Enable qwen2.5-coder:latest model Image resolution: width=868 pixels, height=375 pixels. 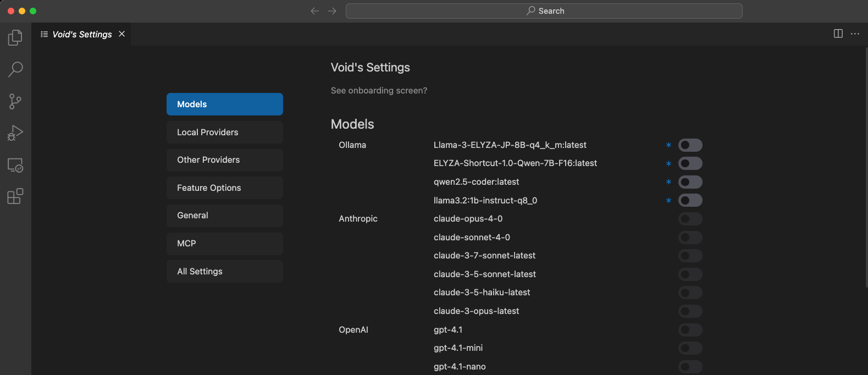690,182
